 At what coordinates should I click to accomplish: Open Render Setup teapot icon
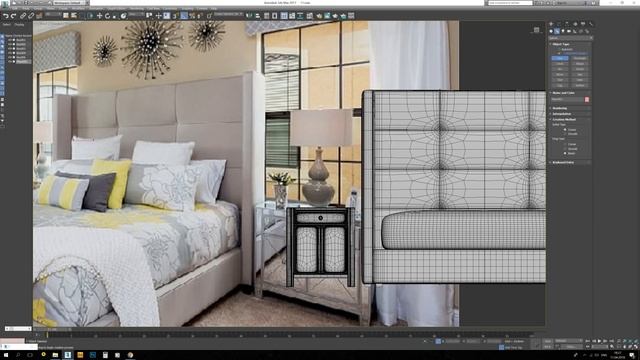[x=319, y=16]
